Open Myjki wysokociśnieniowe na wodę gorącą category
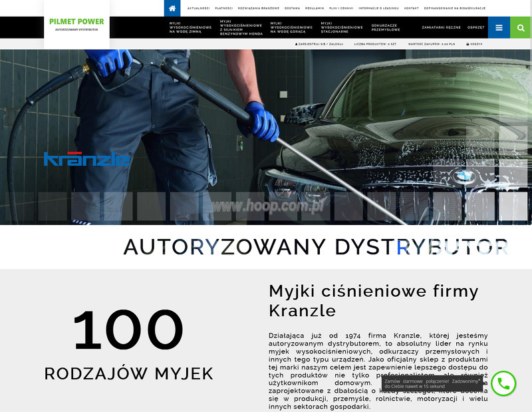The width and height of the screenshot is (532, 412). point(291,27)
